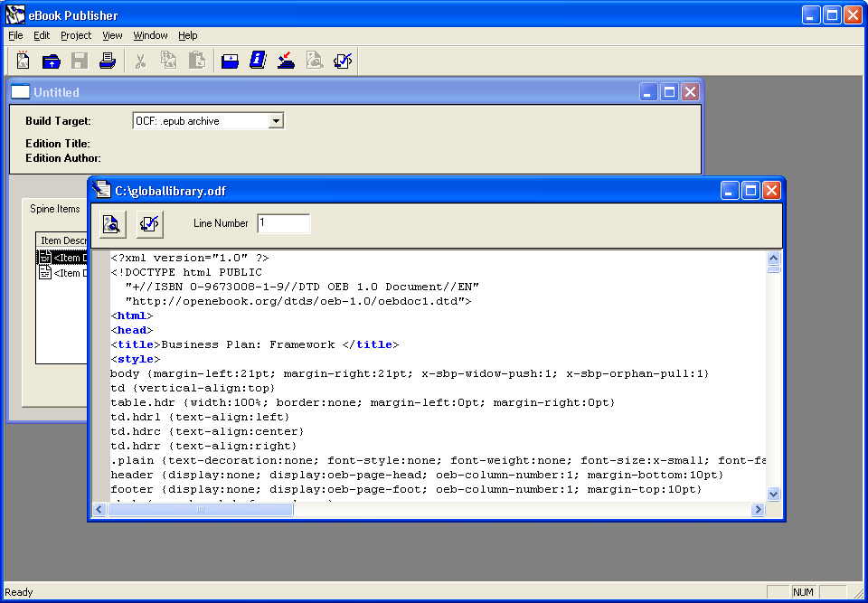This screenshot has height=603, width=868.
Task: Click the NUM indicator in status bar
Action: tap(803, 592)
